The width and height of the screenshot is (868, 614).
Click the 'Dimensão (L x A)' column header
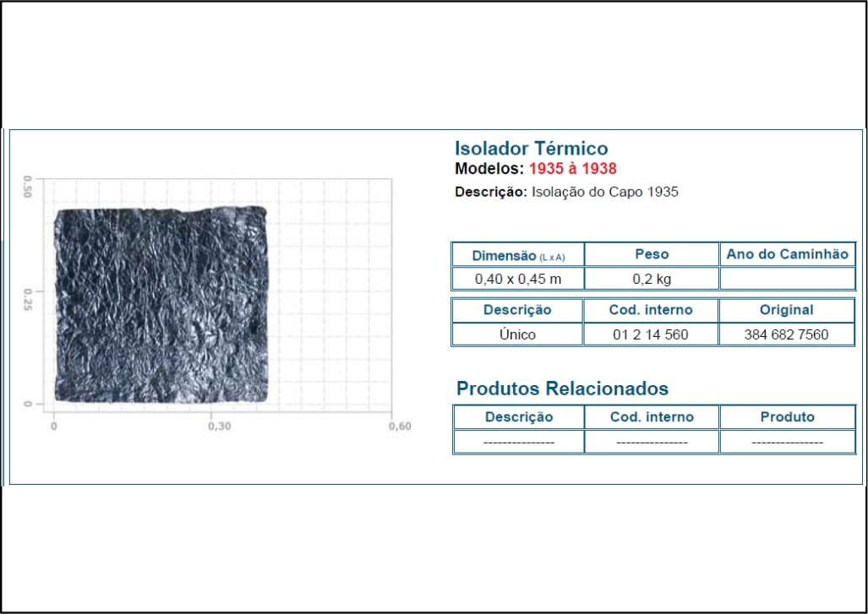point(518,255)
